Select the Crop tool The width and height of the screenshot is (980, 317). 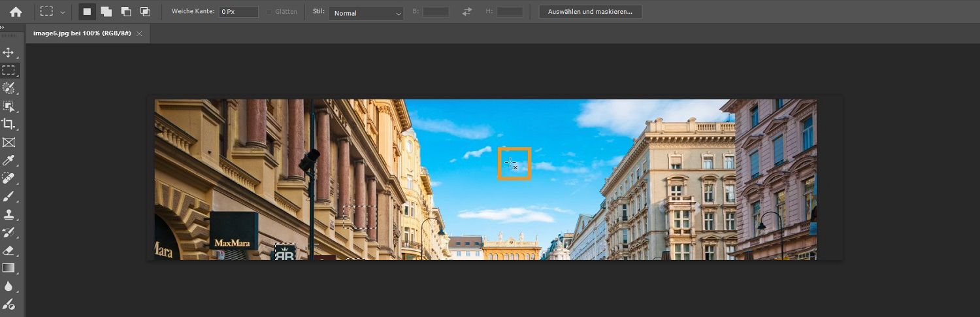tap(8, 124)
